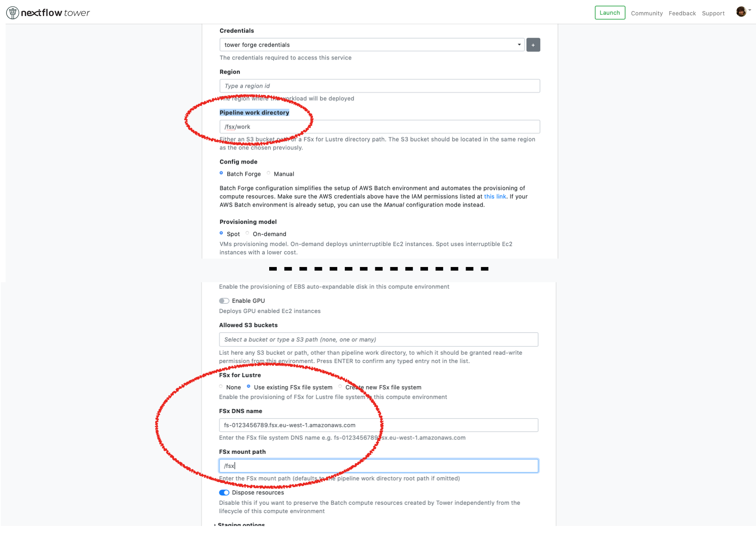Focus the Region id input field
This screenshot has height=538, width=756.
pos(380,86)
